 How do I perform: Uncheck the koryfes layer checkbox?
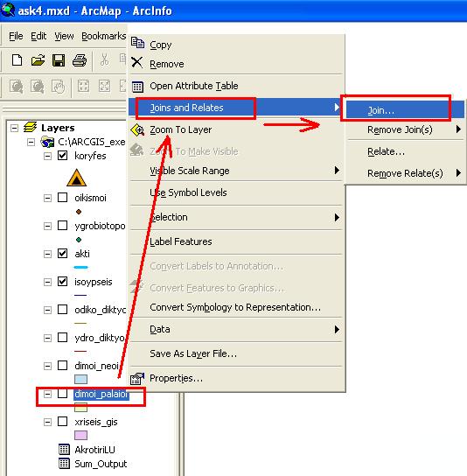click(x=62, y=156)
